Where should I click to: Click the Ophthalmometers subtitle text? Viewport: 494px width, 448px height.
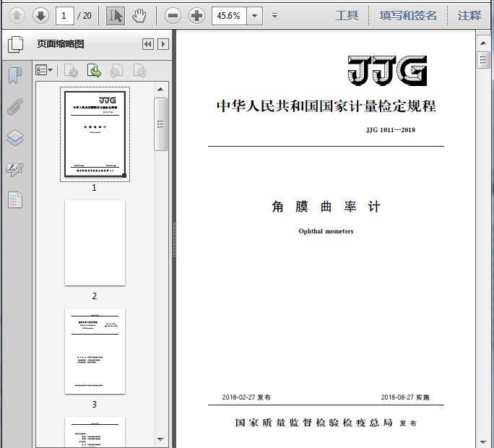(x=326, y=231)
